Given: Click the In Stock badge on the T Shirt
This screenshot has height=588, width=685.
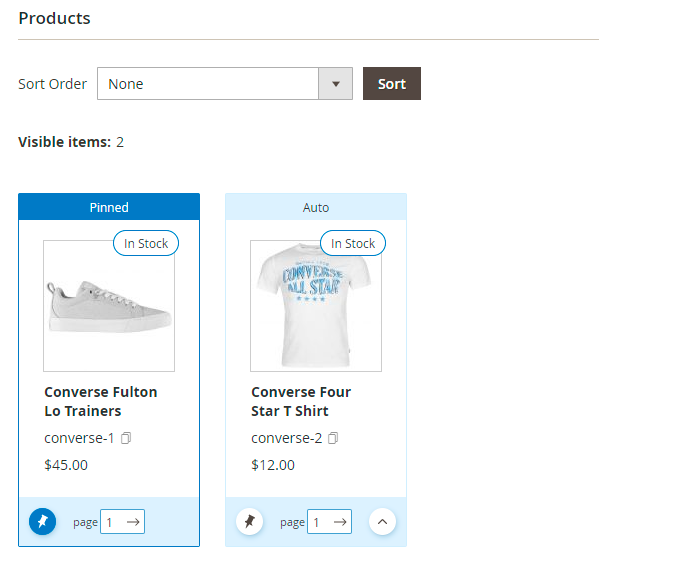Looking at the screenshot, I should (353, 243).
